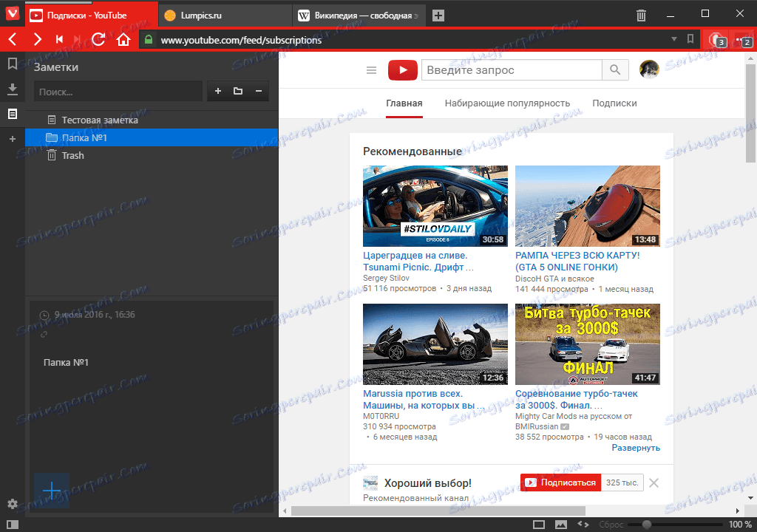757x532 pixels.
Task: Open the address bar history dropdown
Action: coord(673,39)
